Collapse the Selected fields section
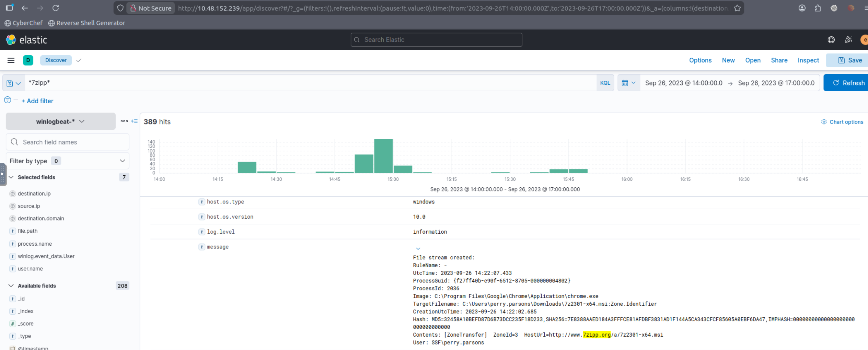Screen dimensions: 868x350 (11, 177)
